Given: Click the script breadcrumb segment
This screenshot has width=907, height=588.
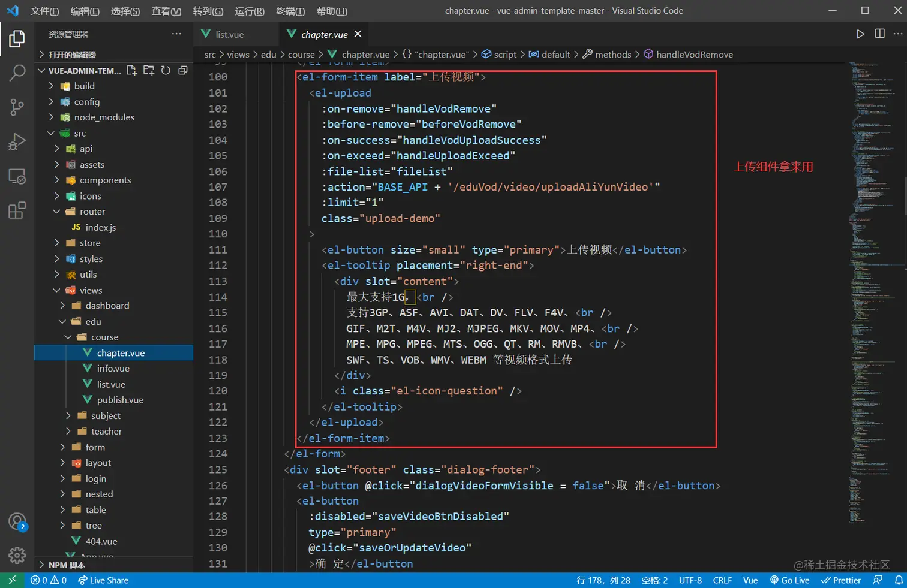Looking at the screenshot, I should [498, 55].
